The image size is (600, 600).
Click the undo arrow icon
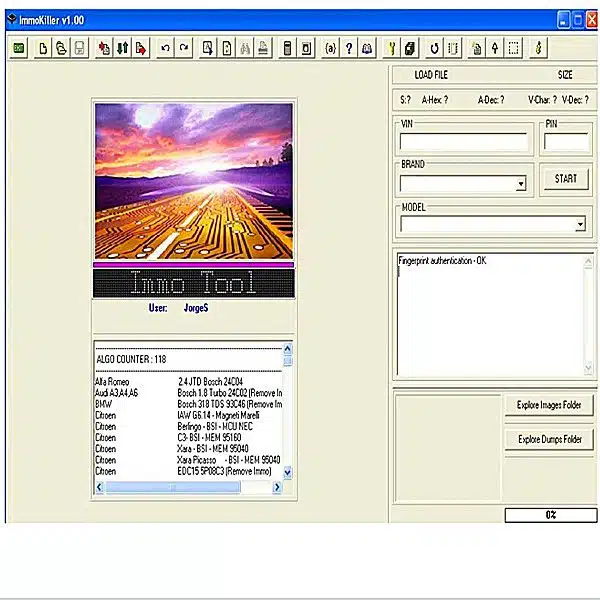point(165,47)
